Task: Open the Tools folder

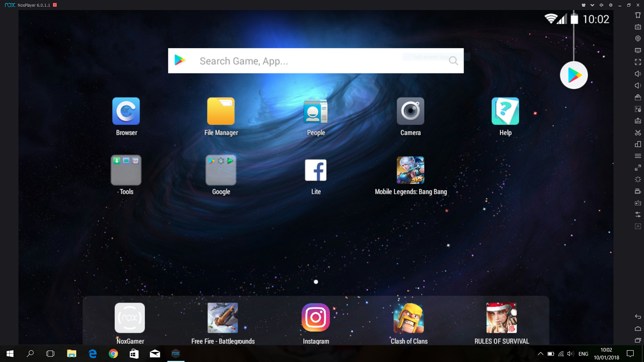Action: pyautogui.click(x=126, y=170)
